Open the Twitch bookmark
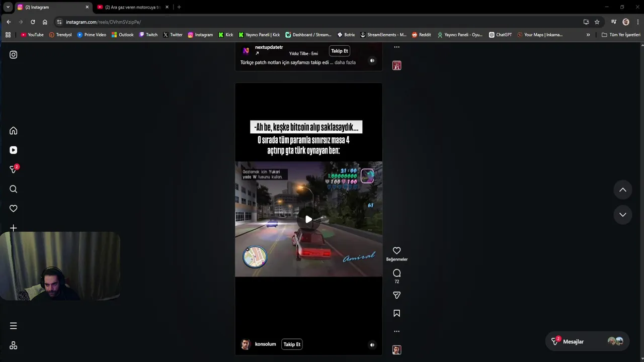Viewport: 644px width, 362px height. coord(148,35)
